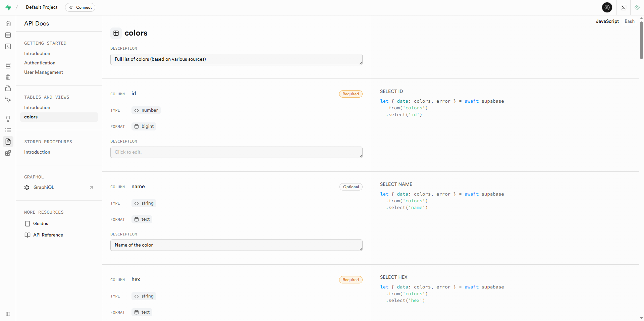
Task: Return to the project Home page
Action: 8,23
